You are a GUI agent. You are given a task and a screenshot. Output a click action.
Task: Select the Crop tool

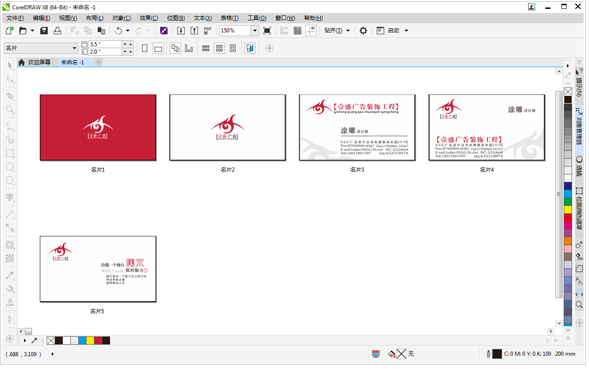(x=10, y=96)
